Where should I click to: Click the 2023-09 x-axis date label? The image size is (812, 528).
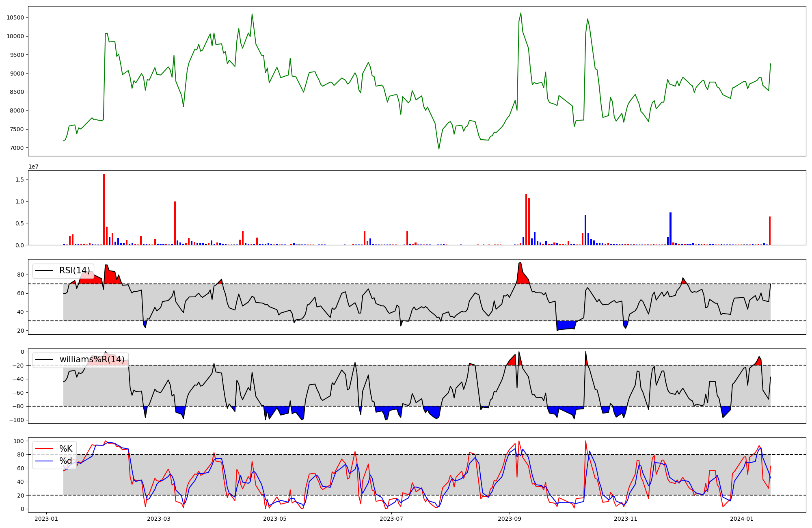[x=509, y=519]
